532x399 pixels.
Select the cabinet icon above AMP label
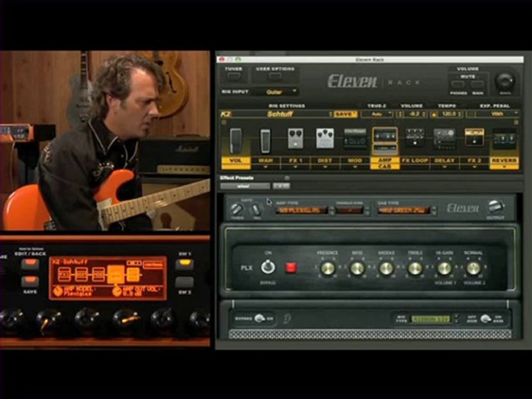point(385,149)
